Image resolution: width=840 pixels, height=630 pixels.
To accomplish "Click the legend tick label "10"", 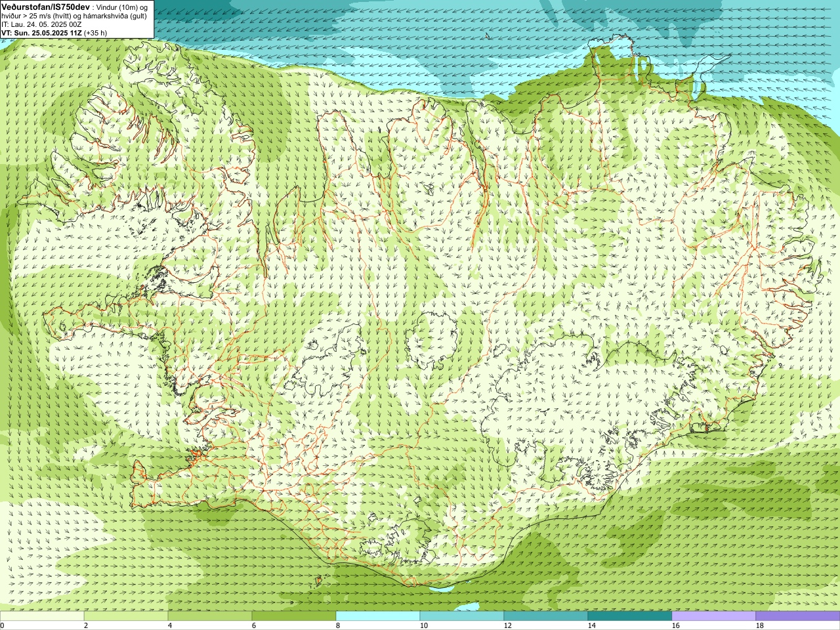I will click(423, 626).
